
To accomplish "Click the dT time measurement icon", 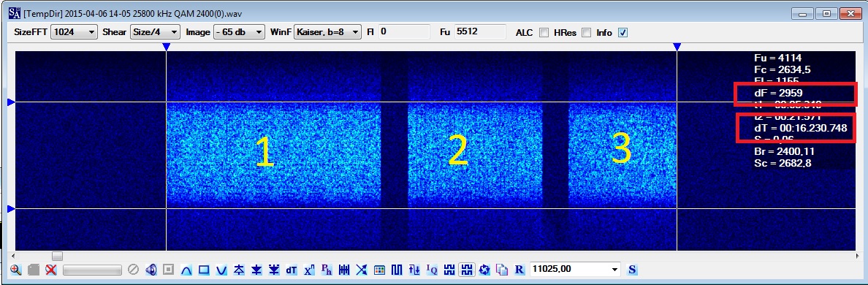I will (x=292, y=270).
